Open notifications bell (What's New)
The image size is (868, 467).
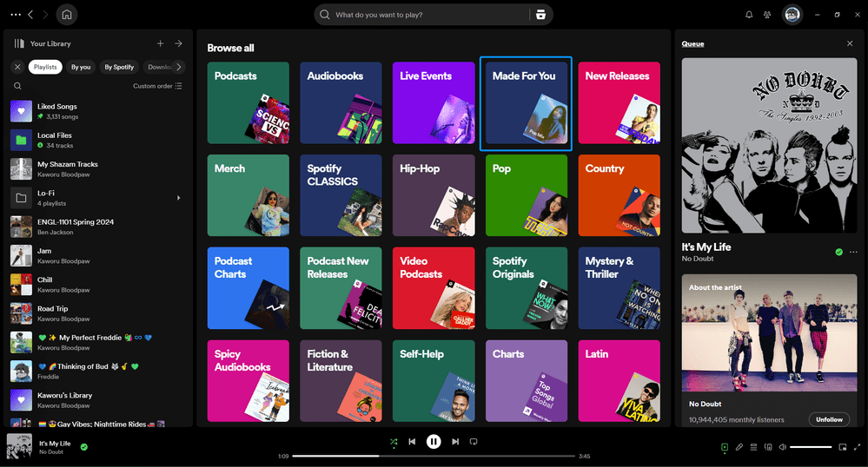point(748,15)
